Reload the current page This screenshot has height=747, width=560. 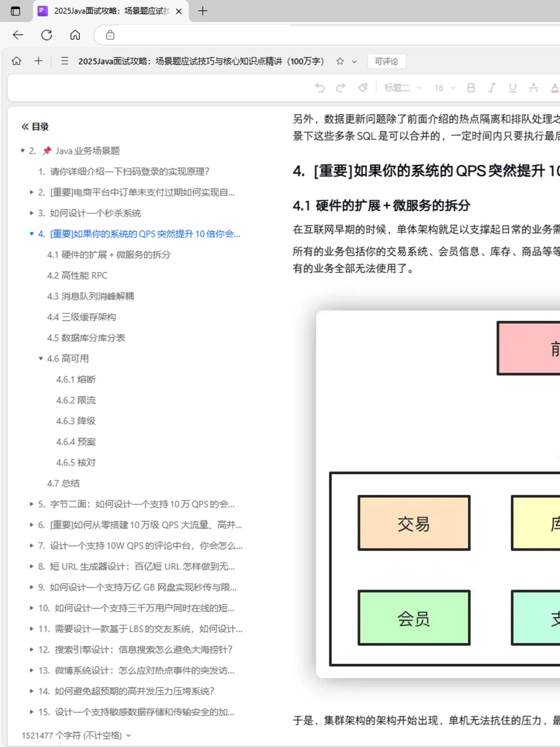[x=47, y=35]
